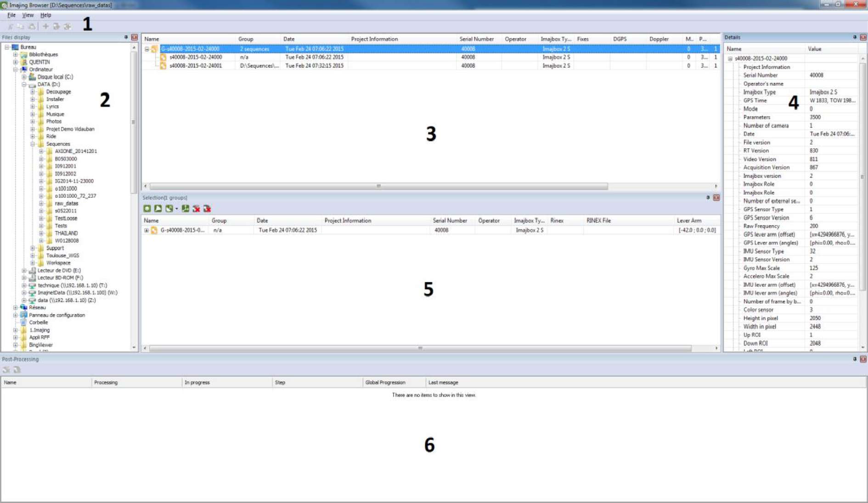Expand the G-s40008 group in Selection panel
This screenshot has width=868, height=503.
click(x=147, y=230)
